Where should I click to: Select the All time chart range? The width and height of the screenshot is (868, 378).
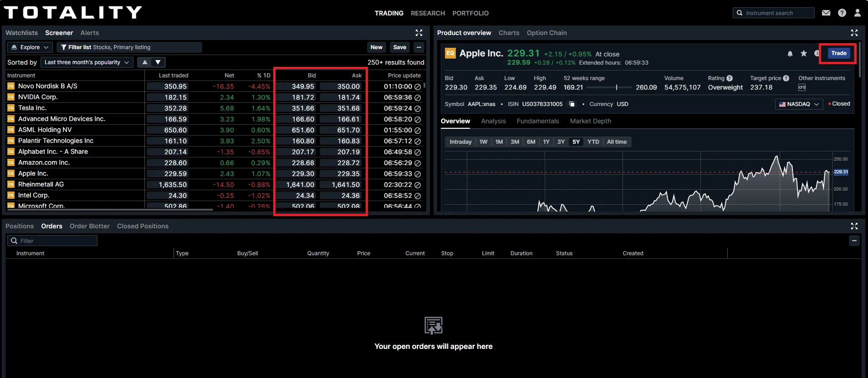pos(617,142)
